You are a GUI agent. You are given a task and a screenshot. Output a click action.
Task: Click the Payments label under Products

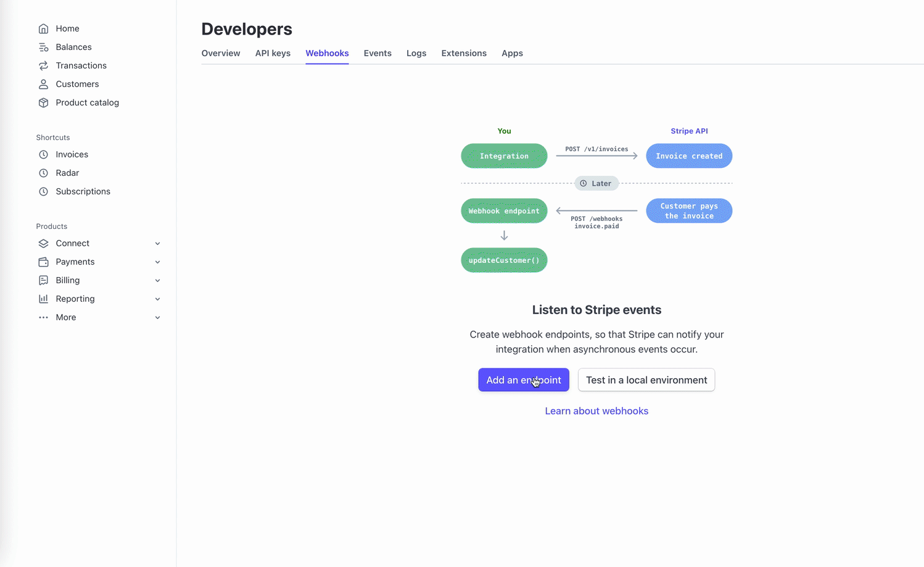pyautogui.click(x=75, y=262)
